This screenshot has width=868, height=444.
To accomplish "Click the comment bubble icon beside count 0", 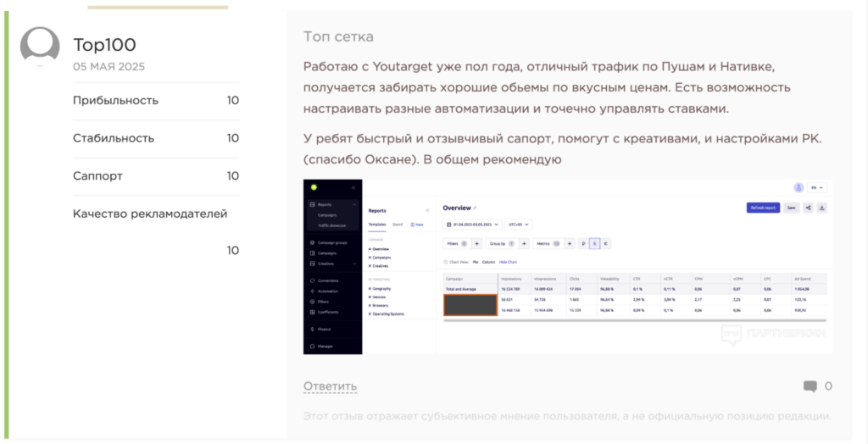I will coord(810,386).
